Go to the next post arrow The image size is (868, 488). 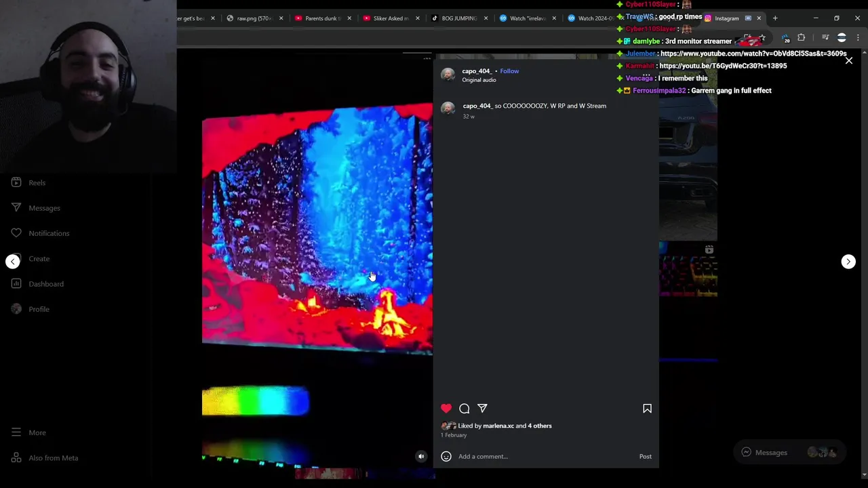tap(848, 262)
